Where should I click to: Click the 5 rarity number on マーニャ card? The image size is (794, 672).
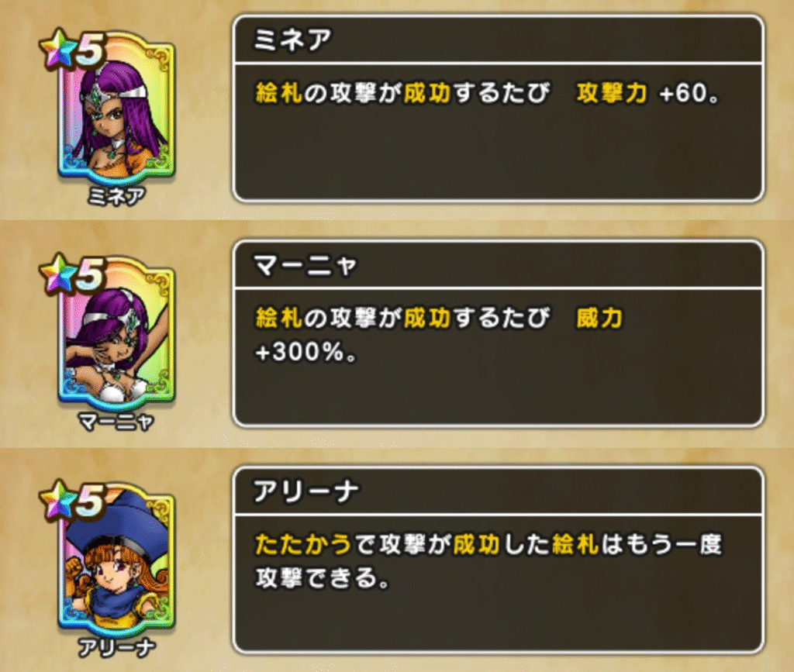(x=91, y=276)
